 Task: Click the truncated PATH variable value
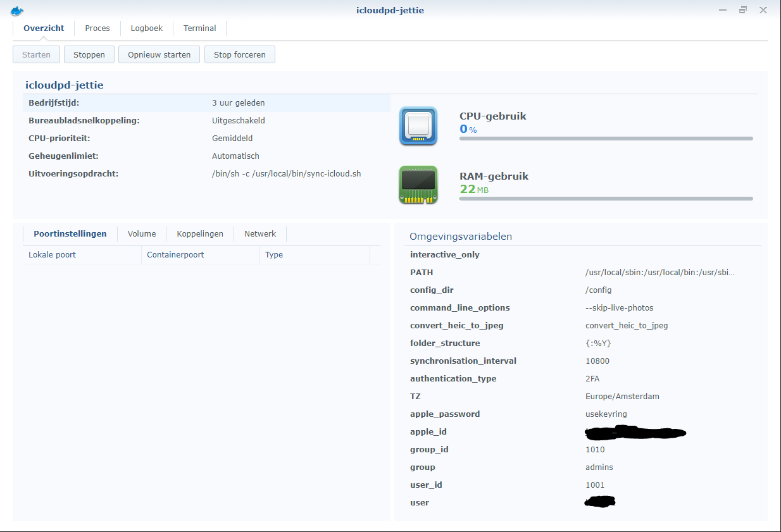[660, 272]
